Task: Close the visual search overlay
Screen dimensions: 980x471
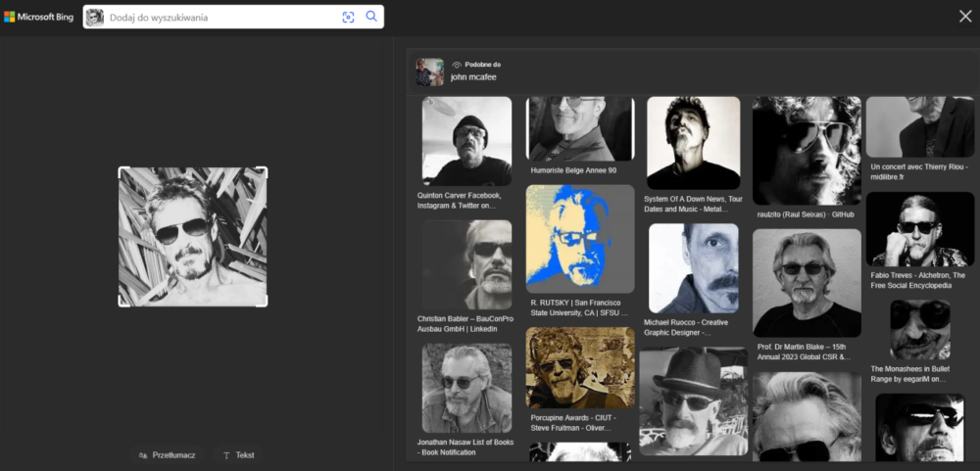Action: 964,16
